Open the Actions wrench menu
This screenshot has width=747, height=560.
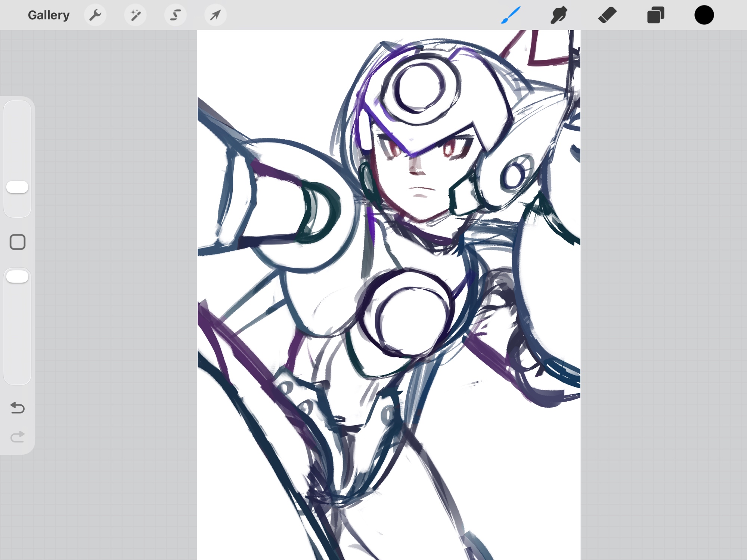pos(95,15)
